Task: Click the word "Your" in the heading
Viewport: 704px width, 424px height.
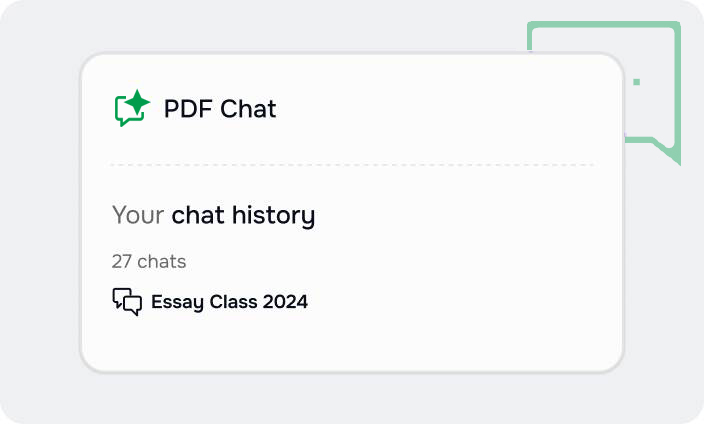Action: (x=138, y=215)
